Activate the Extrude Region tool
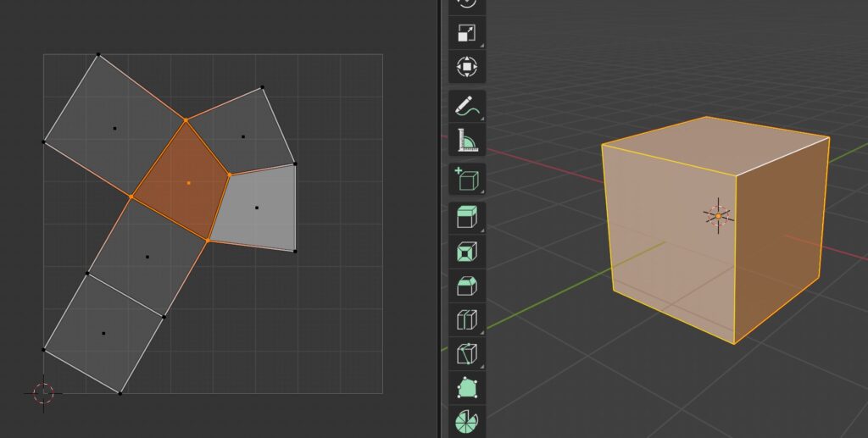 [466, 218]
